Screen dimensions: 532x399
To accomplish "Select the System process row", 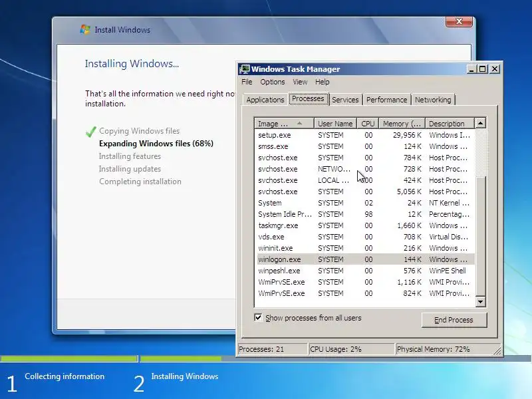I will pyautogui.click(x=364, y=203).
